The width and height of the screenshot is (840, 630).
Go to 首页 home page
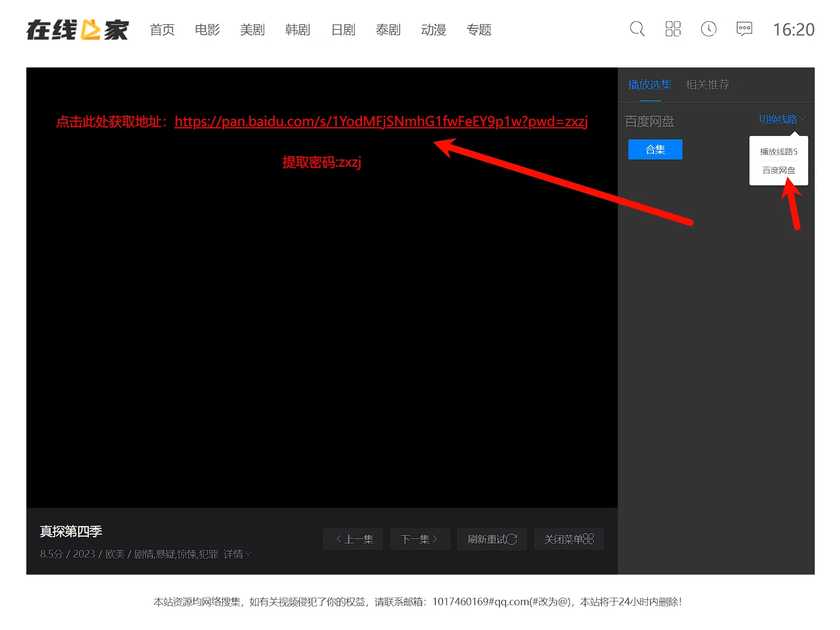pyautogui.click(x=162, y=30)
